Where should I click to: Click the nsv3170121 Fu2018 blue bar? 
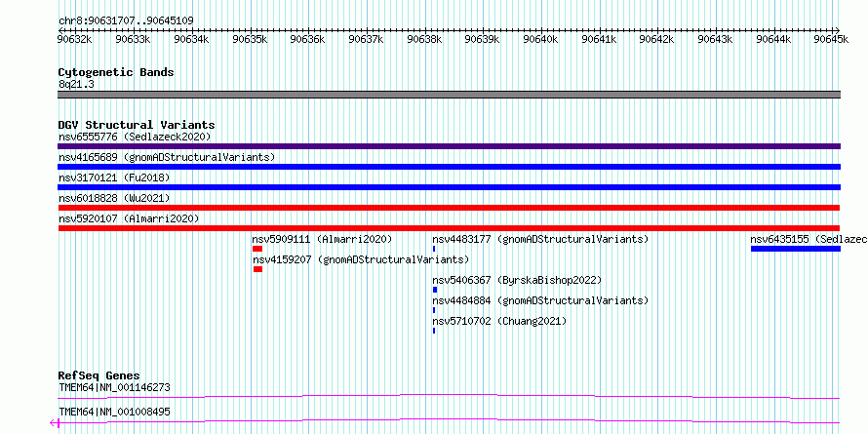(x=449, y=187)
